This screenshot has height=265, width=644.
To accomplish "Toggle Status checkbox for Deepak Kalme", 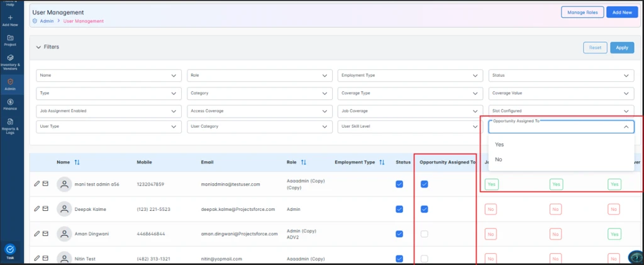I will (399, 209).
